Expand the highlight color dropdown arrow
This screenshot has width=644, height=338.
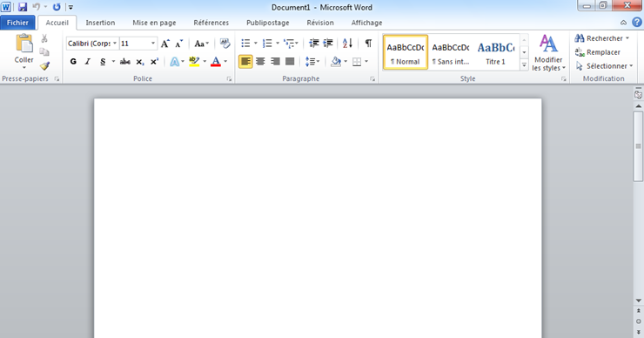205,62
